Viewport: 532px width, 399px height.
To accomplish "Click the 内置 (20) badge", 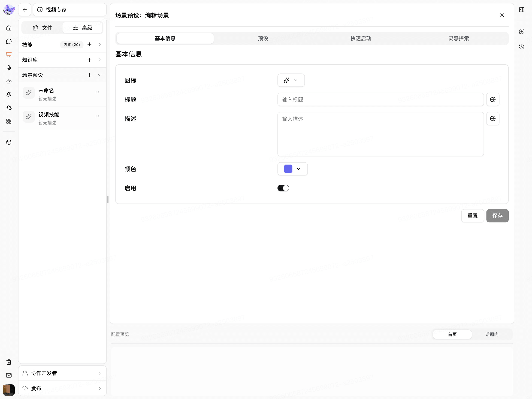I will (x=72, y=45).
